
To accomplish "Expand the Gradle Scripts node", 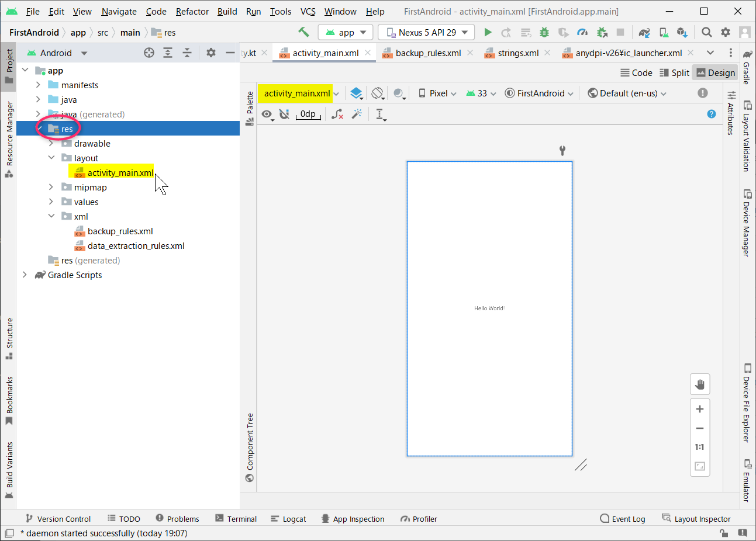I will [25, 275].
